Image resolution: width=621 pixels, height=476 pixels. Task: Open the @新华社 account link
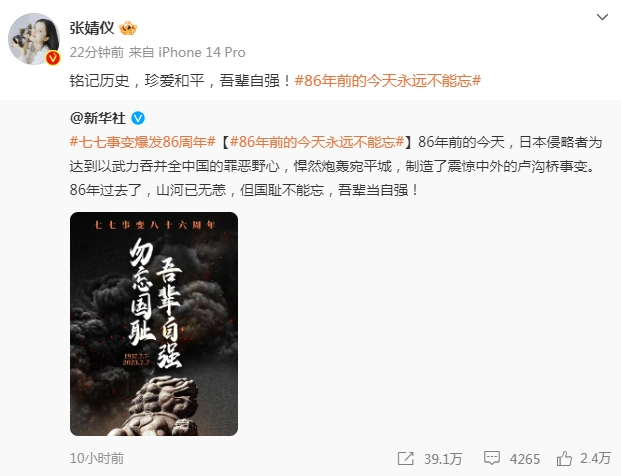98,118
